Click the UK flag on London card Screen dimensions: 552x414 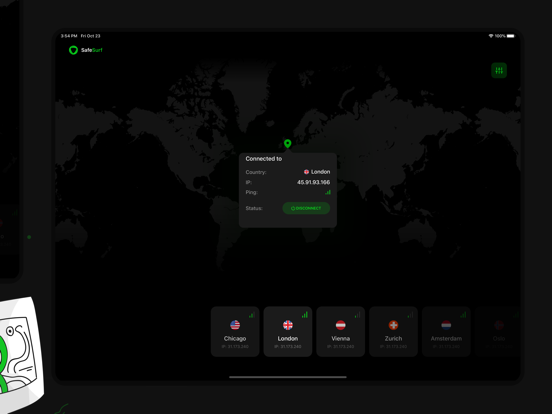(288, 325)
